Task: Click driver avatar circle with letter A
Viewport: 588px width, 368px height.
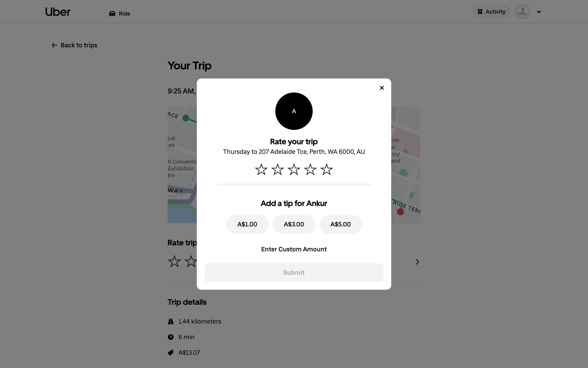Action: (x=294, y=111)
